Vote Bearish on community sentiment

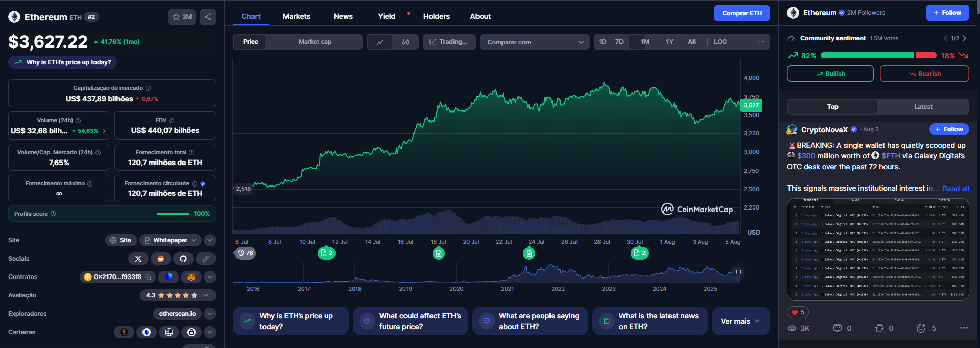924,74
